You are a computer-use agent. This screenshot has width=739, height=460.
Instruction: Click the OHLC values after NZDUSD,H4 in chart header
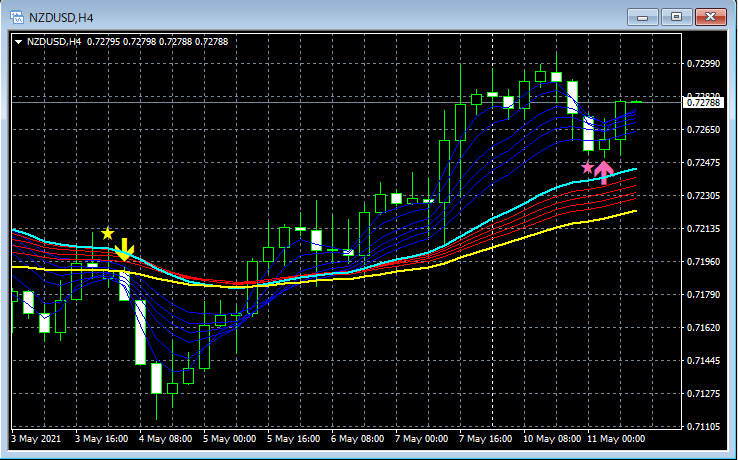pyautogui.click(x=157, y=42)
